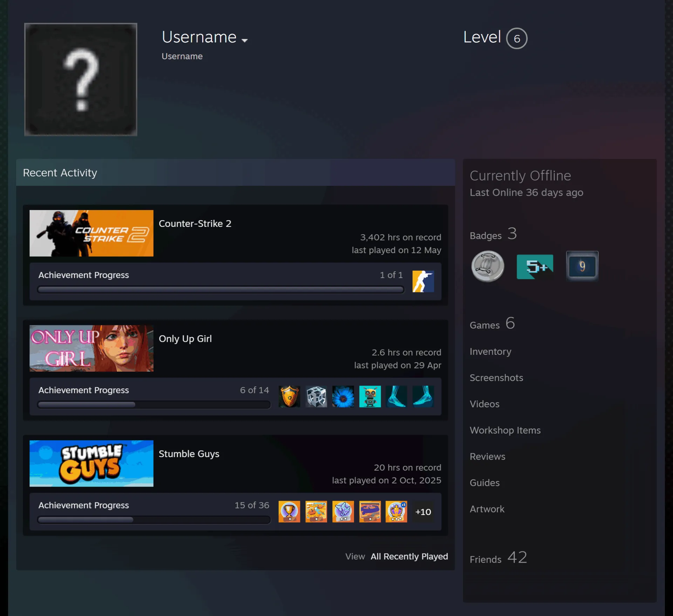The height and width of the screenshot is (616, 673).
Task: Click the years of service 9 badge
Action: (x=582, y=266)
